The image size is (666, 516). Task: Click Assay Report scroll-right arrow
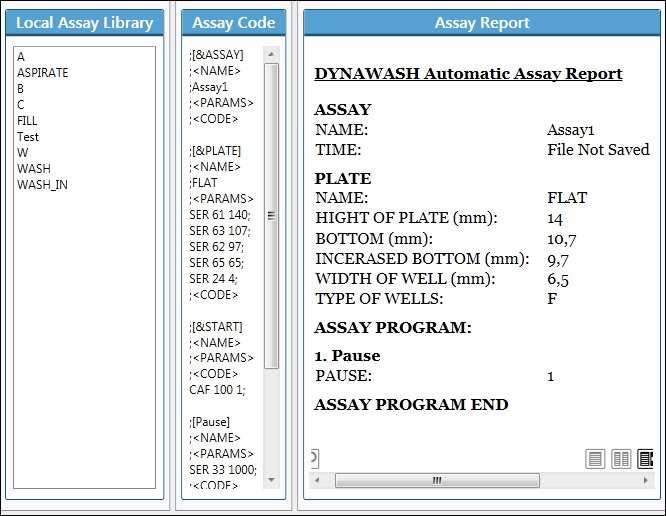point(646,480)
